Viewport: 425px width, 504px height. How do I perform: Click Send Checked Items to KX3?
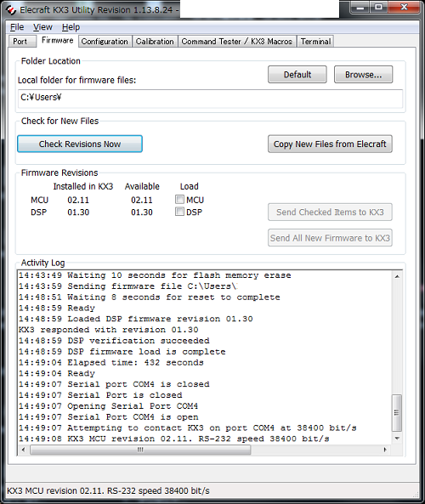point(330,212)
